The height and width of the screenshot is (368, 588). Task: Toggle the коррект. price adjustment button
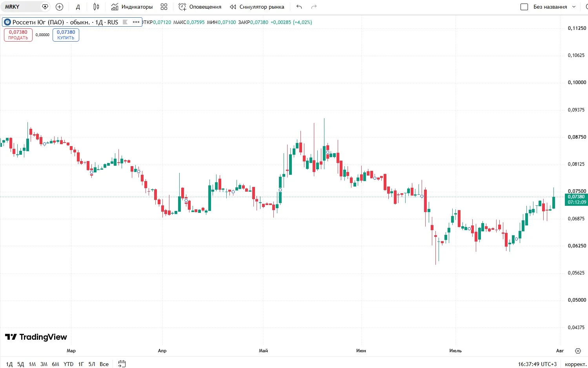point(575,364)
